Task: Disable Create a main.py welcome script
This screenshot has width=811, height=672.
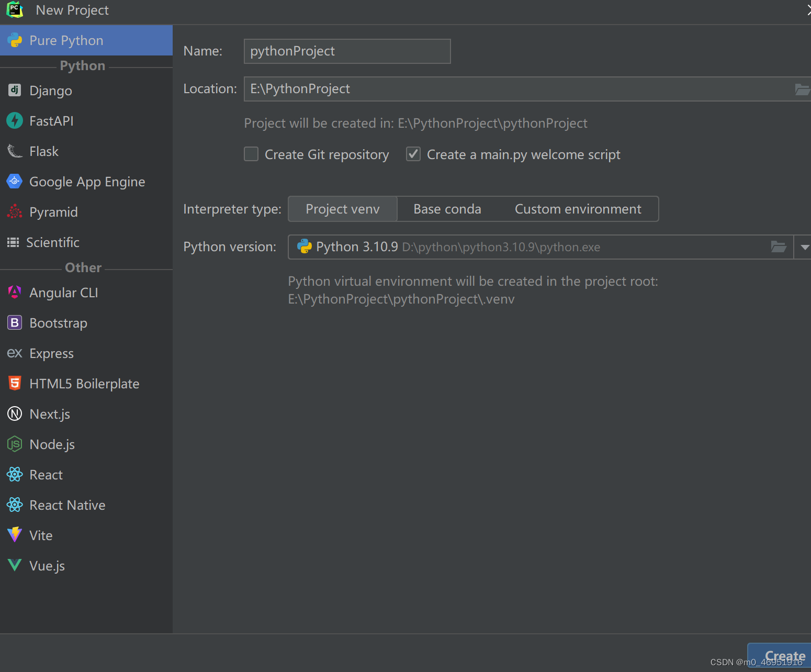Action: click(413, 154)
